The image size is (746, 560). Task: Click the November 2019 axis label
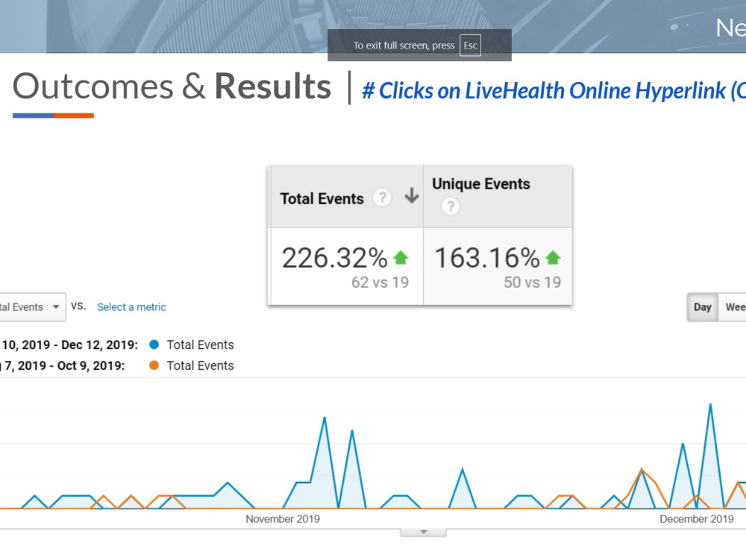(283, 519)
